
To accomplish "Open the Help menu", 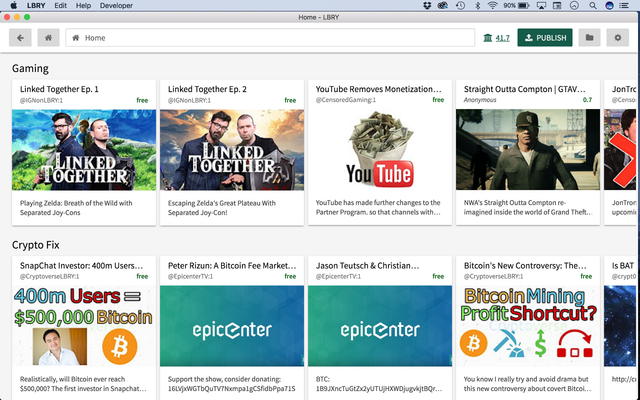I will coord(83,5).
